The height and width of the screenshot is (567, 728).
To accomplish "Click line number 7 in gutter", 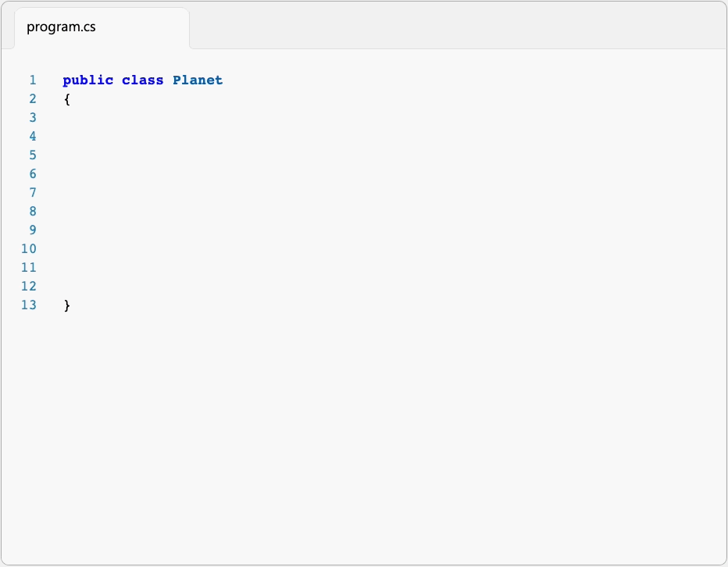I will [x=33, y=193].
